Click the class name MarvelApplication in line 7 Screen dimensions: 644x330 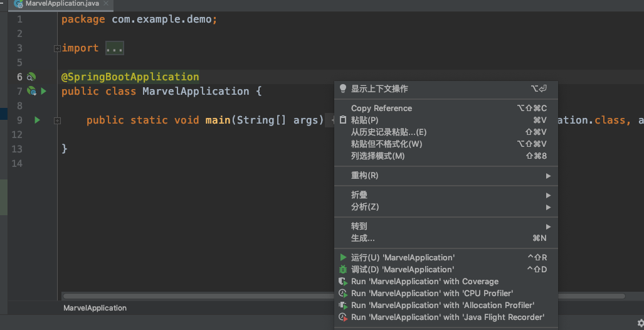(x=196, y=91)
